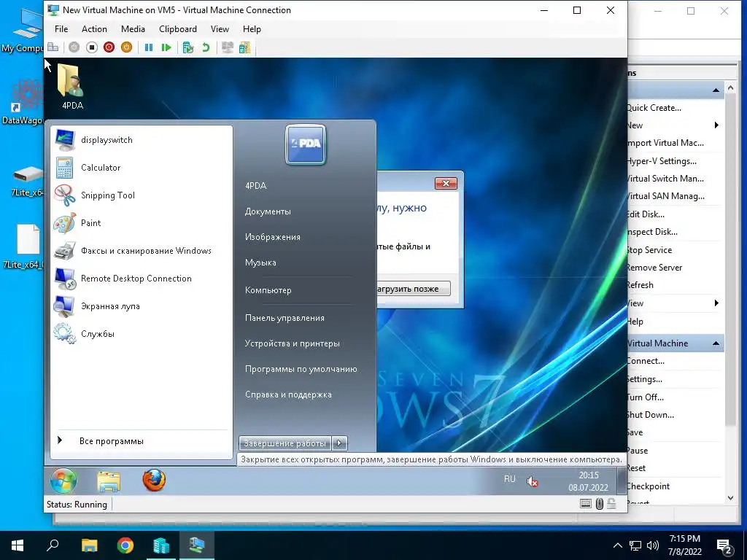This screenshot has width=747, height=560.
Task: Click the Actions pane scroll-up arrow
Action: click(730, 87)
